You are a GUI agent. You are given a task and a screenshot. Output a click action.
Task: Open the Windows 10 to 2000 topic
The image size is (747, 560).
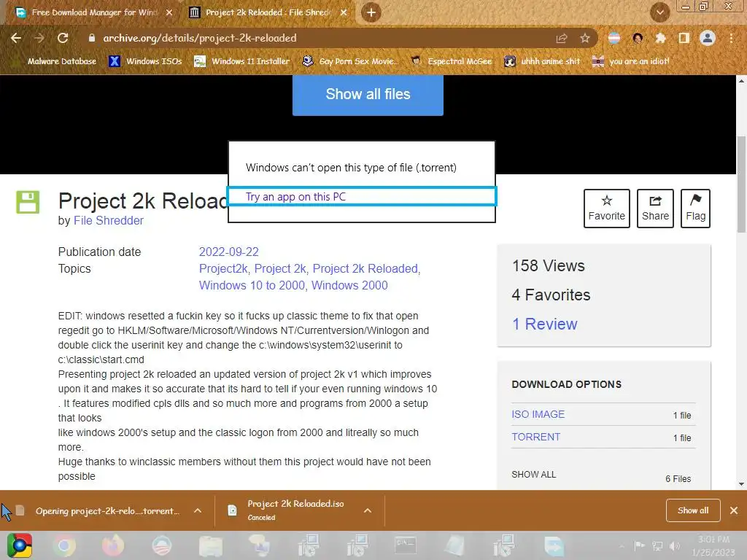tap(252, 285)
